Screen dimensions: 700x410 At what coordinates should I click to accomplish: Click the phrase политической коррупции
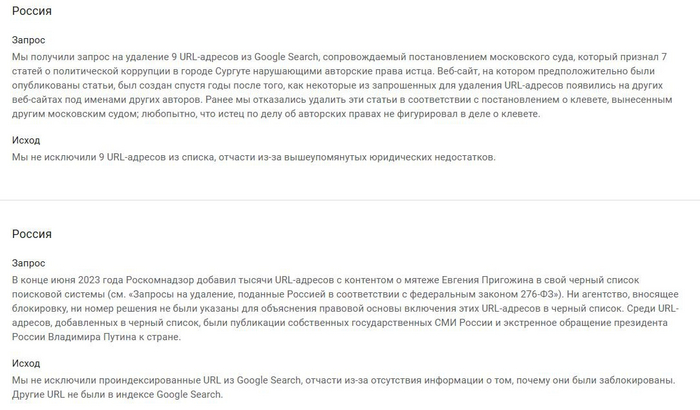coord(142,73)
